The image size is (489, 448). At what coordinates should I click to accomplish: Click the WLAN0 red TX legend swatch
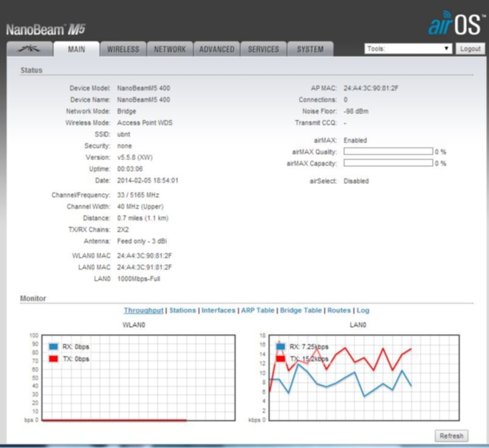pyautogui.click(x=53, y=359)
